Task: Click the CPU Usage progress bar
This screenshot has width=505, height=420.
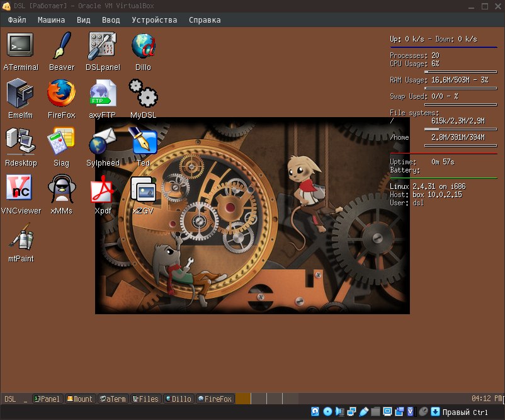Action: tap(460, 72)
